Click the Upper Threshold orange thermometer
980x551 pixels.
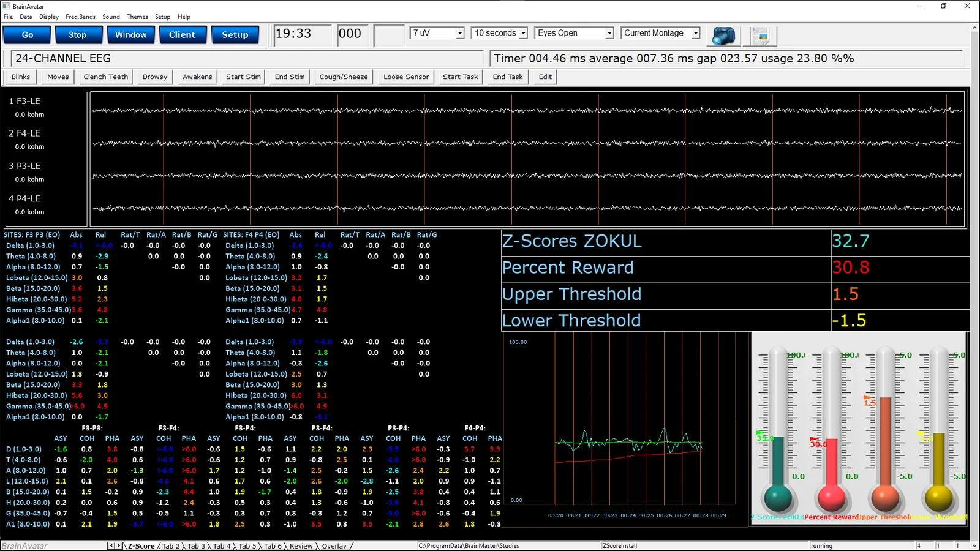[885, 429]
